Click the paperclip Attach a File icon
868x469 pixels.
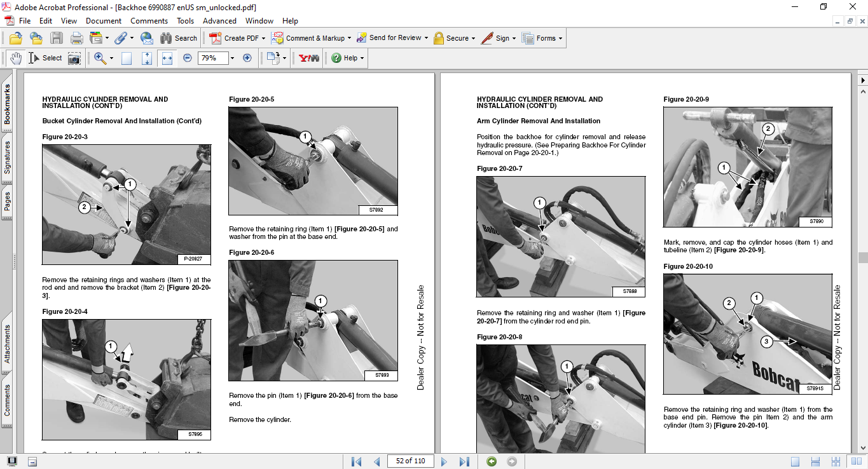(120, 38)
